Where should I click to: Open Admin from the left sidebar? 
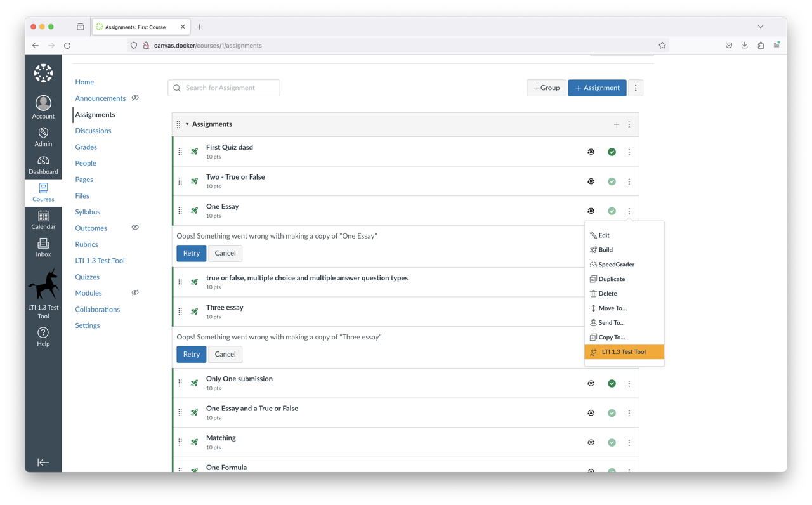pos(43,135)
